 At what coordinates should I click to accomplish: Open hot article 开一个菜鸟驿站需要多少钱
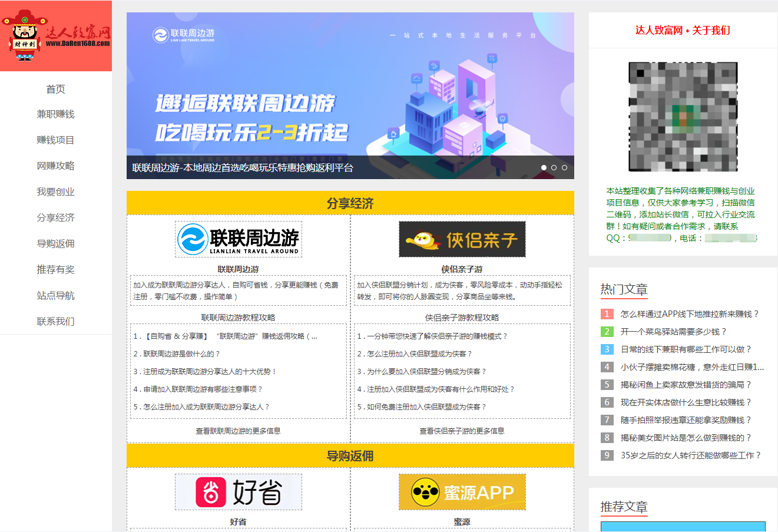pos(674,332)
